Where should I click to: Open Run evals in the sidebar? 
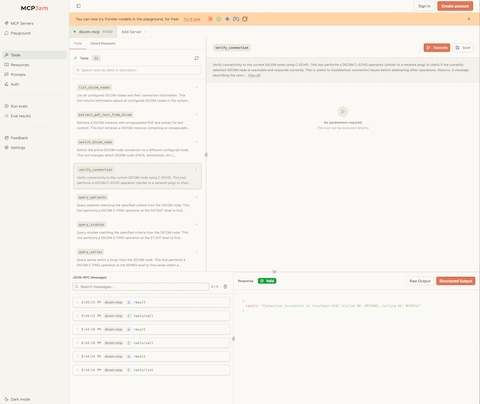coord(16,106)
